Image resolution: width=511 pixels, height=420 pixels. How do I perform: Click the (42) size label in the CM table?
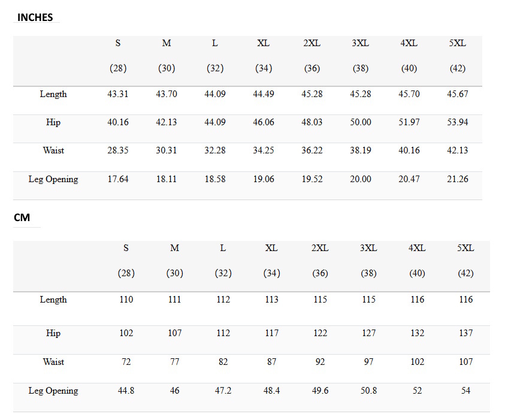point(465,273)
